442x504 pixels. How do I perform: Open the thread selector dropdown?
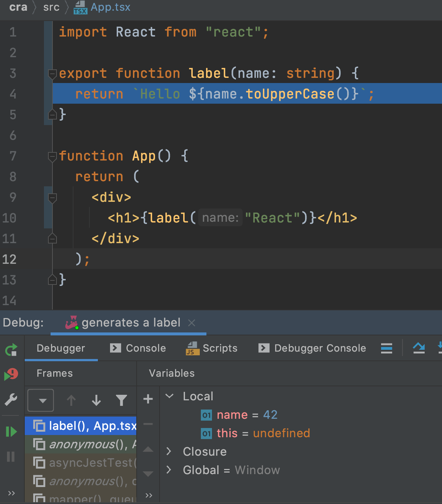coord(41,400)
